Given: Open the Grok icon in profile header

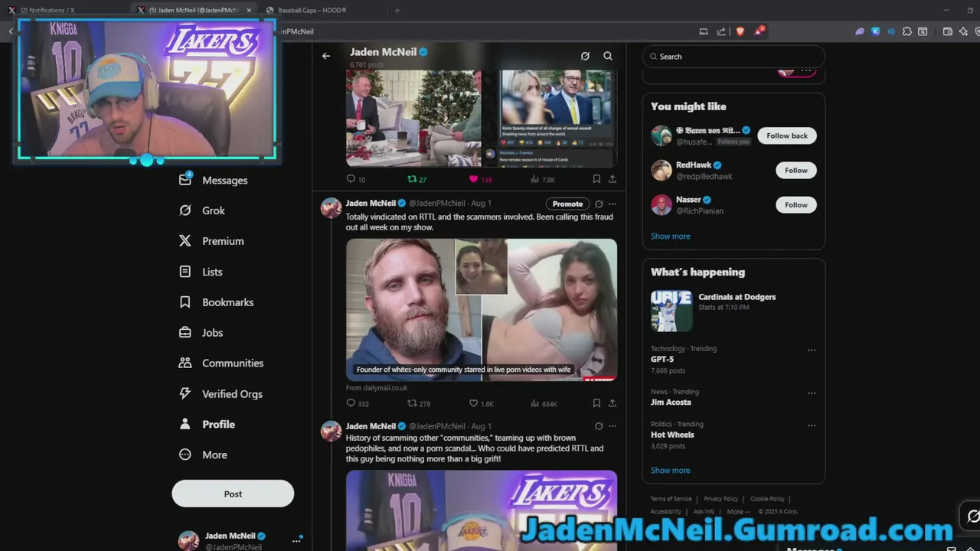Looking at the screenshot, I should 585,56.
